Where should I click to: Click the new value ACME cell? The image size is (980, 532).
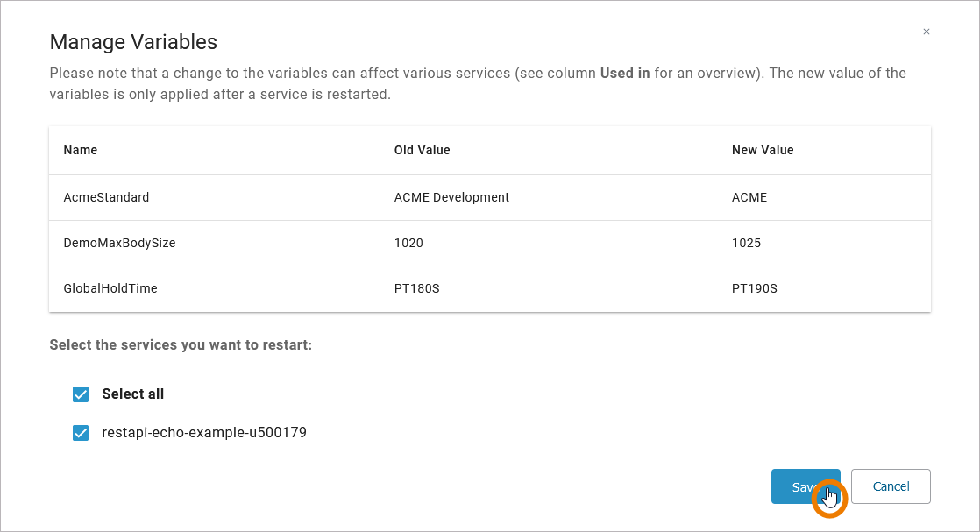(x=749, y=197)
